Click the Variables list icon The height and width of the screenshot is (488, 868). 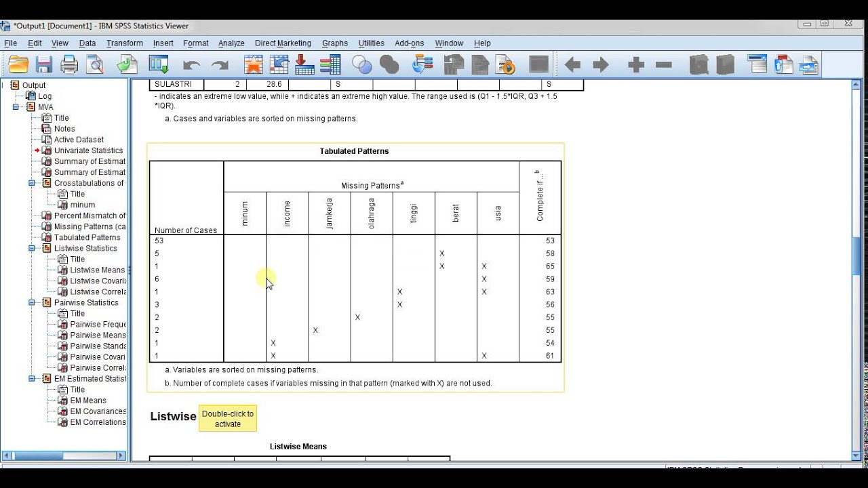(330, 65)
